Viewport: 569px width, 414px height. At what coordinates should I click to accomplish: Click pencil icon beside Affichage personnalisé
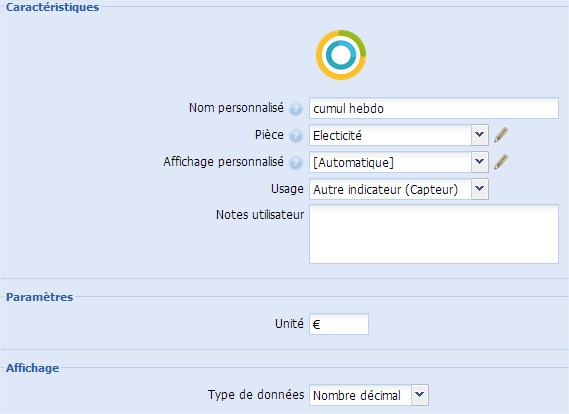(x=501, y=162)
